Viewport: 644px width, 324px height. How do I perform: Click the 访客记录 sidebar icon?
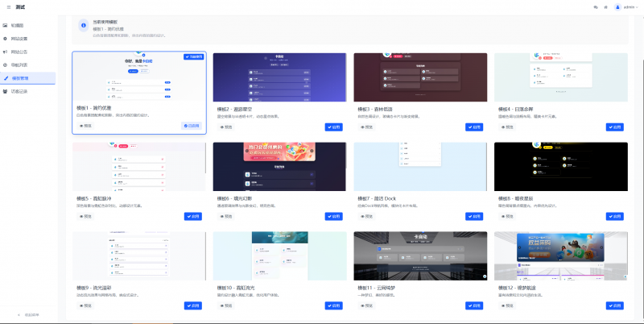pos(6,91)
